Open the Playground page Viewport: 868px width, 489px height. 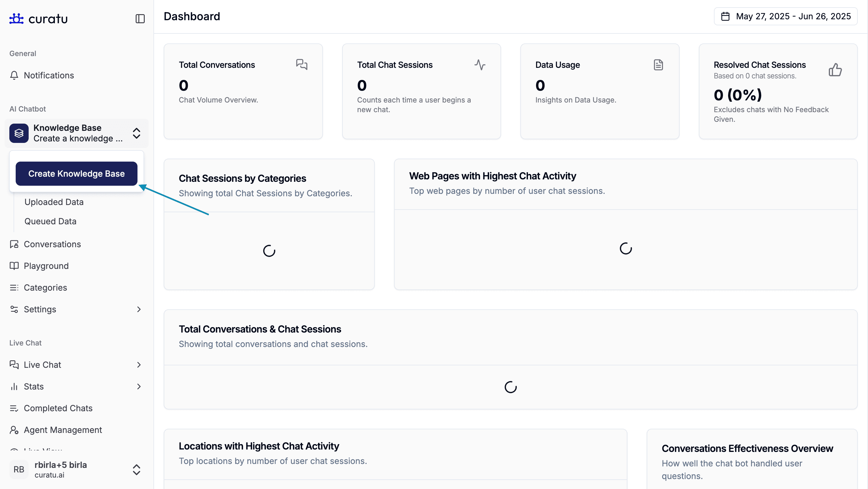(77, 266)
